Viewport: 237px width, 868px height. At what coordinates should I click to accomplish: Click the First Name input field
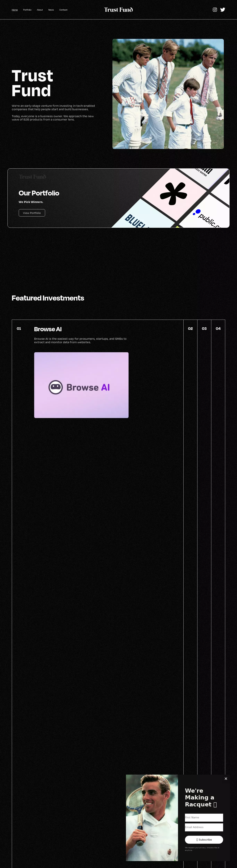pos(204,817)
